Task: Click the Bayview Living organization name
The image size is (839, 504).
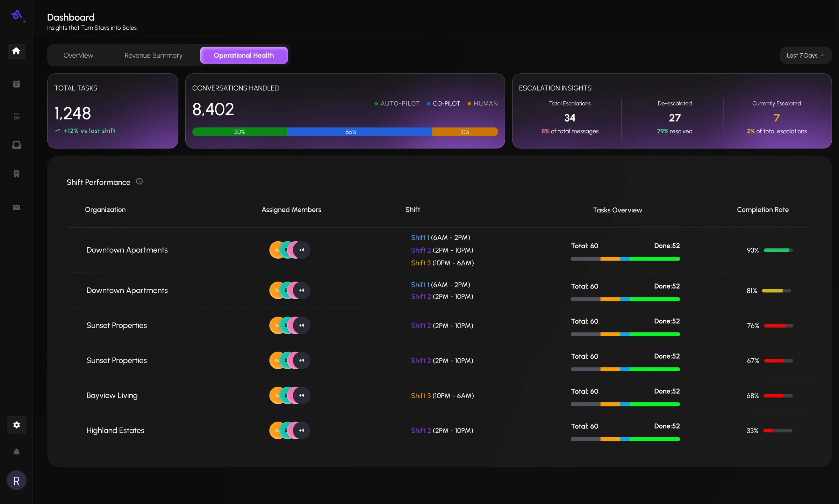Action: point(112,396)
